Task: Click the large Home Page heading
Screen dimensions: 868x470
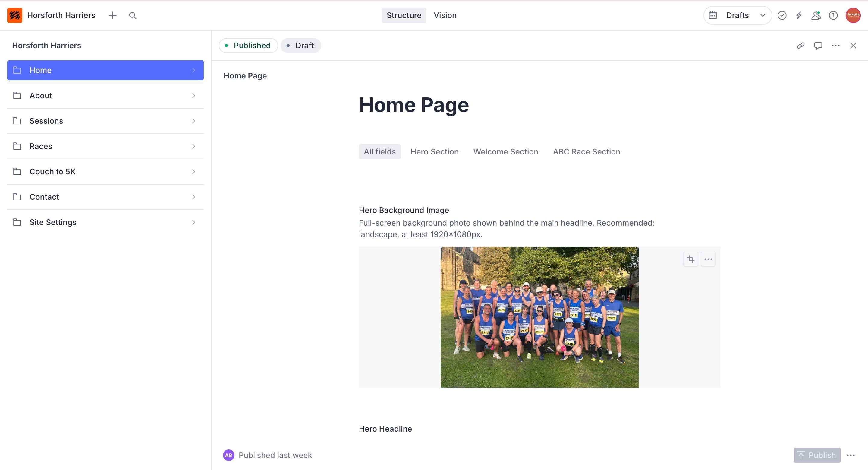Action: pyautogui.click(x=414, y=105)
